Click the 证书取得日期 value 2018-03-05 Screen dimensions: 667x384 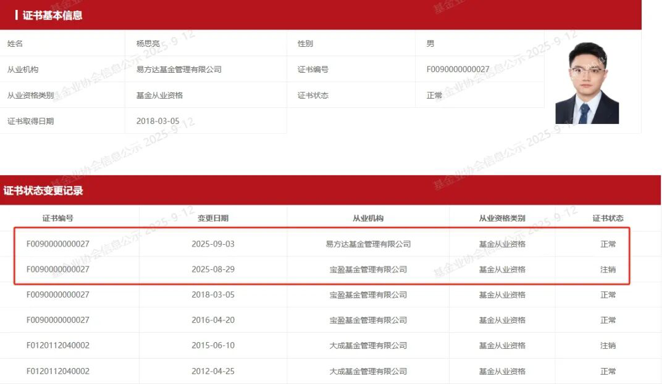(158, 121)
